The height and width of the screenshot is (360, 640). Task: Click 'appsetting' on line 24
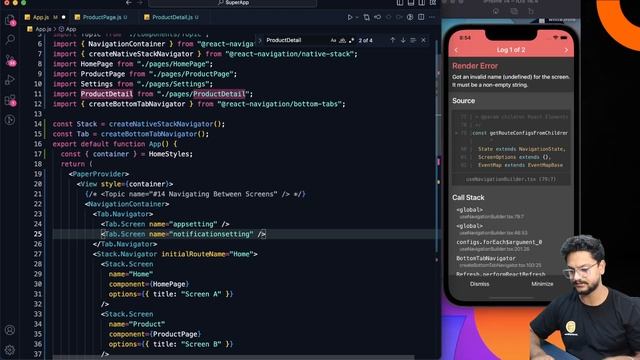(x=193, y=224)
